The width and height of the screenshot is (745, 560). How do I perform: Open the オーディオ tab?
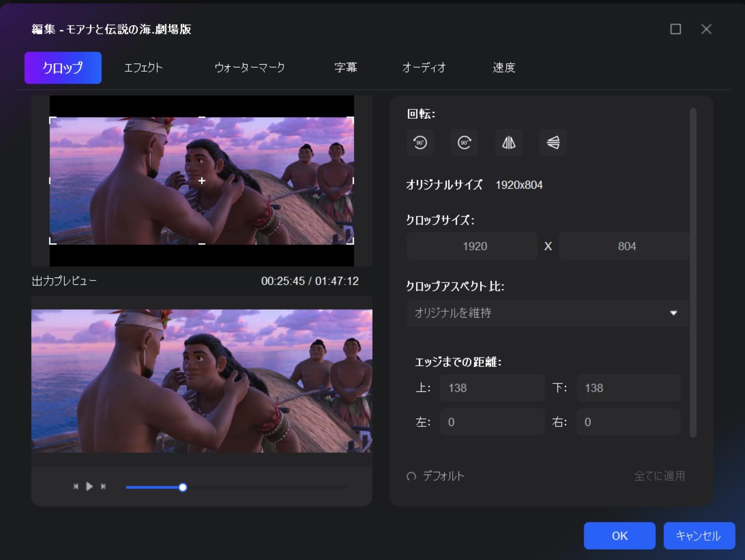coord(424,68)
